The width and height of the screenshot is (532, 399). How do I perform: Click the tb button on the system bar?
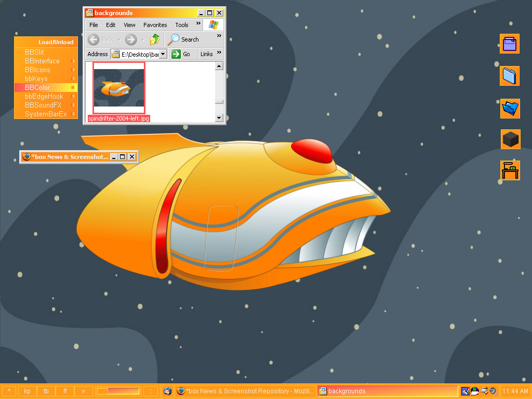click(46, 391)
